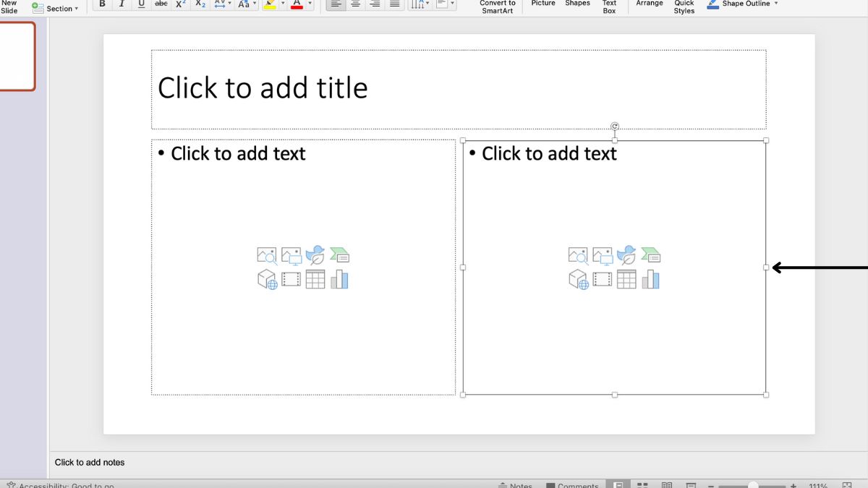This screenshot has width=868, height=488.
Task: Insert a table from the right placeholder
Action: tap(626, 280)
